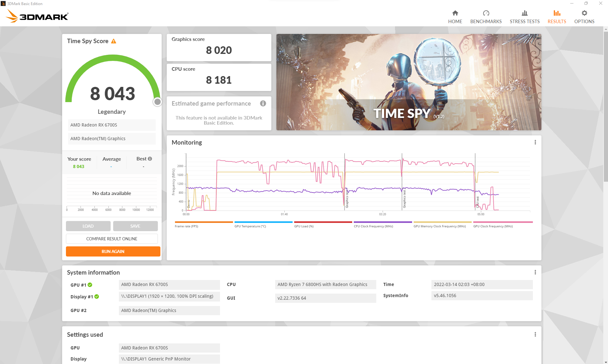Click the warning triangle beside Time Spy Score

tap(113, 41)
